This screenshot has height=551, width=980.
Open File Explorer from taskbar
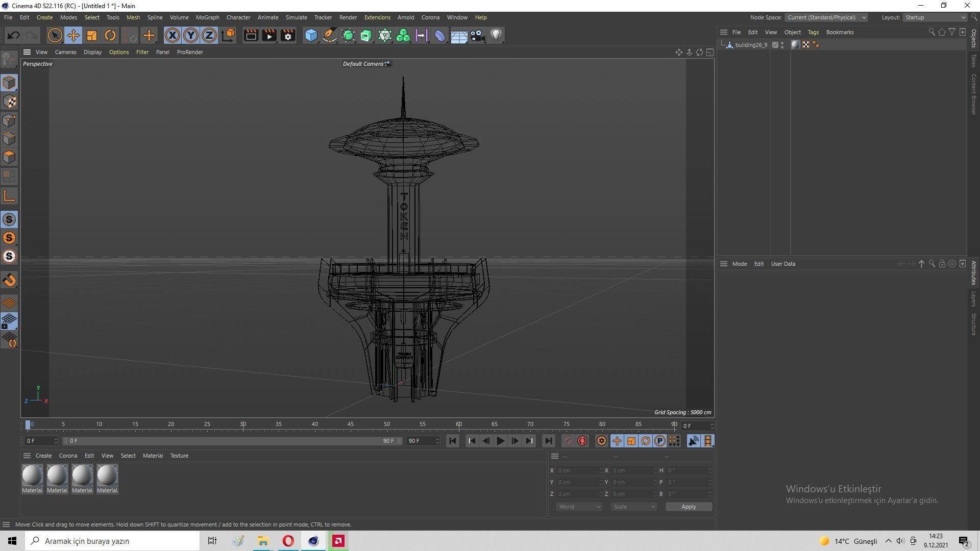click(263, 541)
